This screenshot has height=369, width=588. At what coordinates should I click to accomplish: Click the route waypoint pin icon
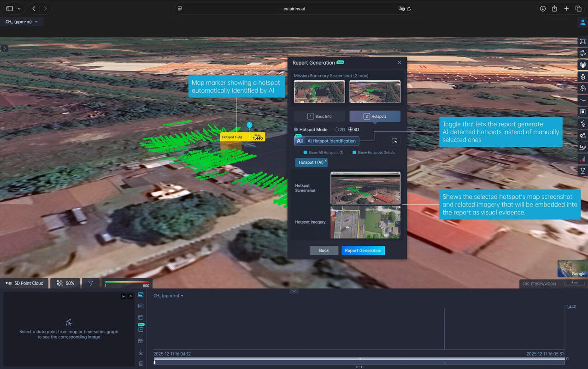point(582,136)
